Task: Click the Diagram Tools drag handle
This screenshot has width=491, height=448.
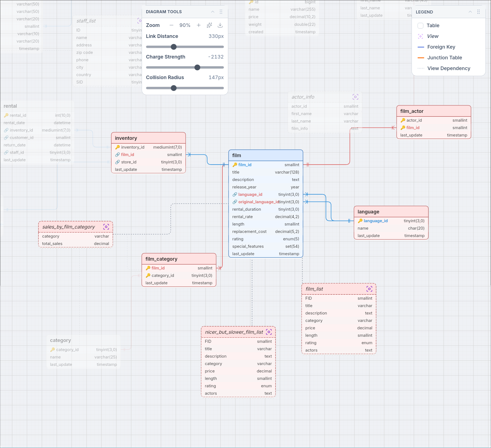Action: pyautogui.click(x=221, y=12)
